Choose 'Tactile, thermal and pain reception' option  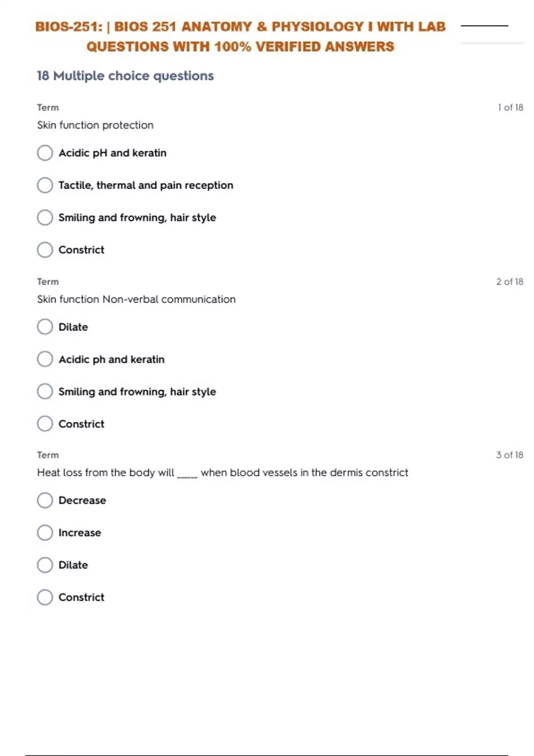(x=45, y=185)
